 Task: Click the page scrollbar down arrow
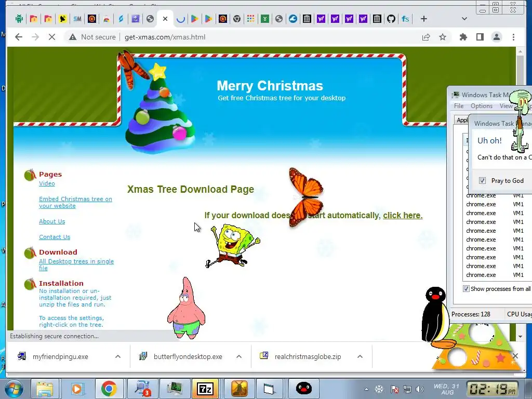tap(520, 337)
